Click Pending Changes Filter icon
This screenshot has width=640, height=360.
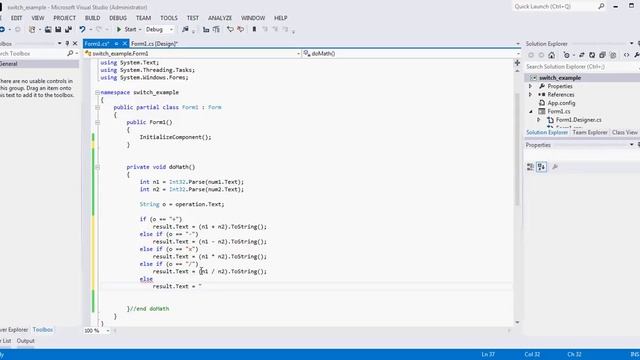[x=567, y=55]
